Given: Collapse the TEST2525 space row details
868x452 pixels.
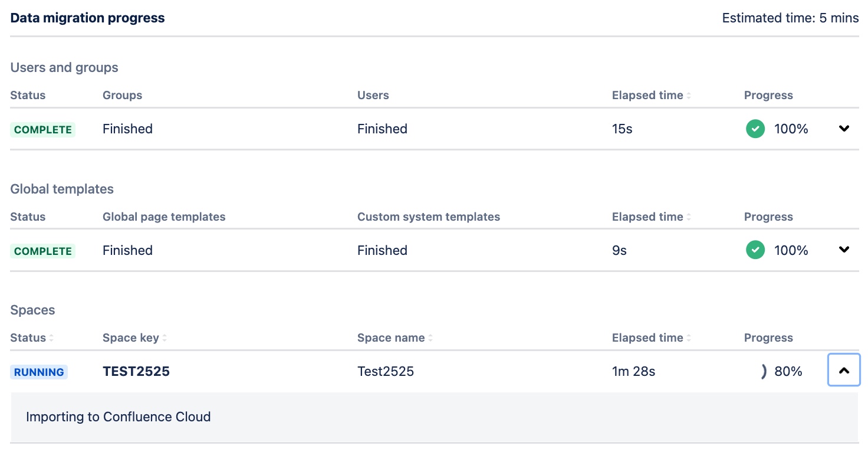Looking at the screenshot, I should 844,371.
